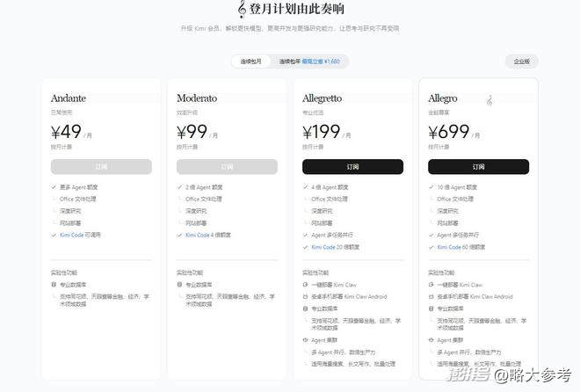This screenshot has height=392, width=580.
Task: Click the 专业数据库 icon in Moderato card
Action: coord(179,285)
